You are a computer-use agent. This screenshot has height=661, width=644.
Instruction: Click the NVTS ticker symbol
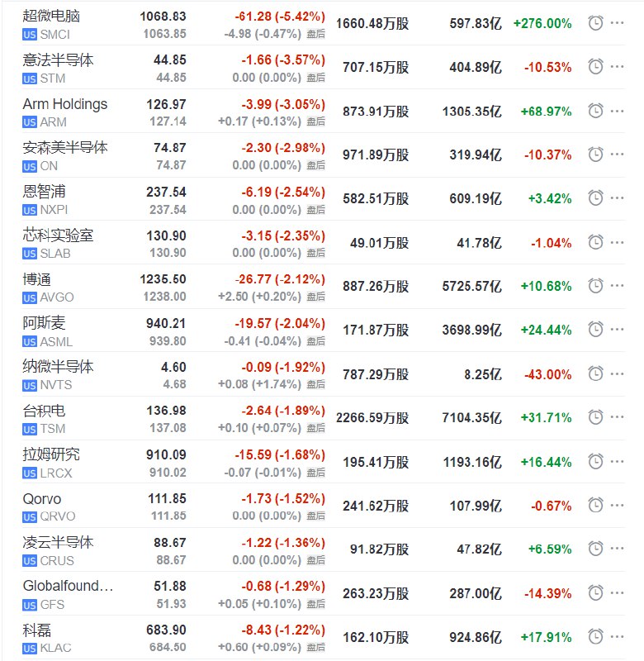point(56,385)
